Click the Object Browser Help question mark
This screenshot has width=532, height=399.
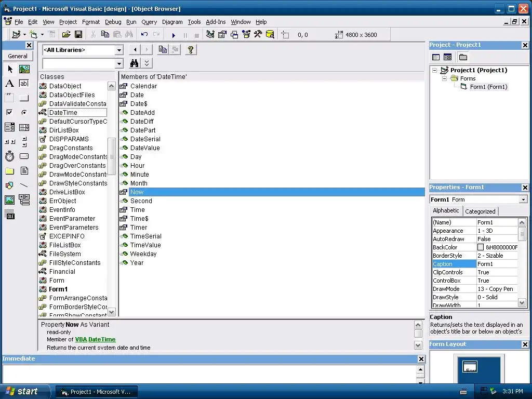pos(191,49)
